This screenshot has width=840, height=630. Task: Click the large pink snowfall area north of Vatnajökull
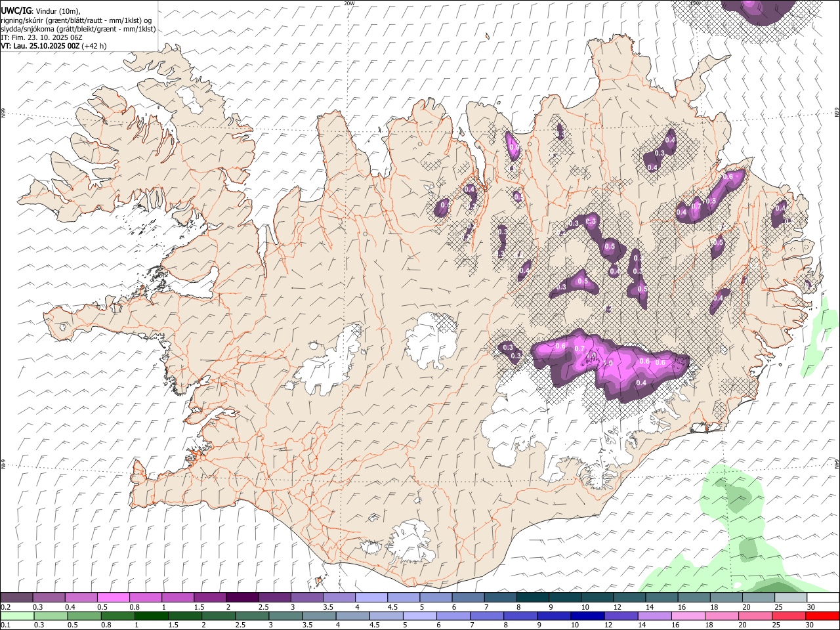tap(610, 364)
